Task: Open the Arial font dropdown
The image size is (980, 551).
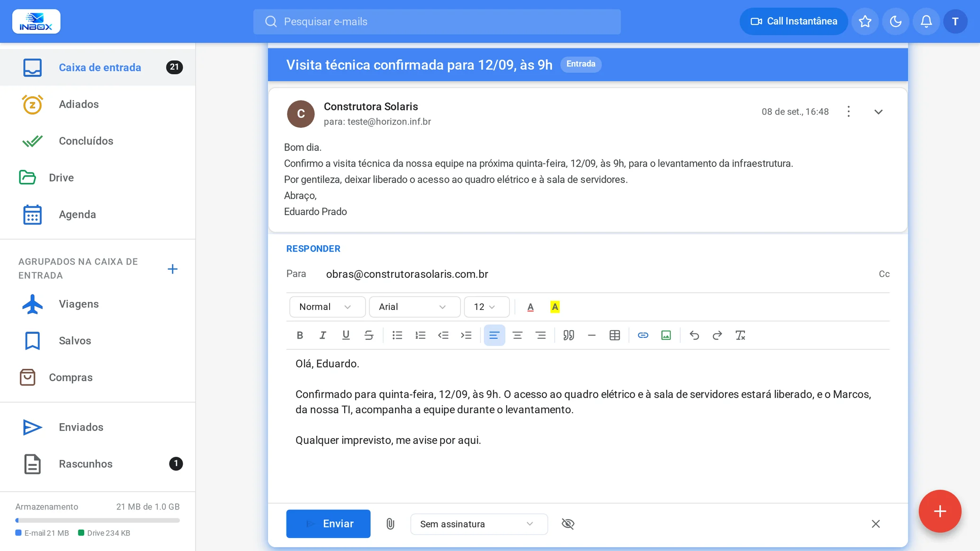Action: (414, 307)
